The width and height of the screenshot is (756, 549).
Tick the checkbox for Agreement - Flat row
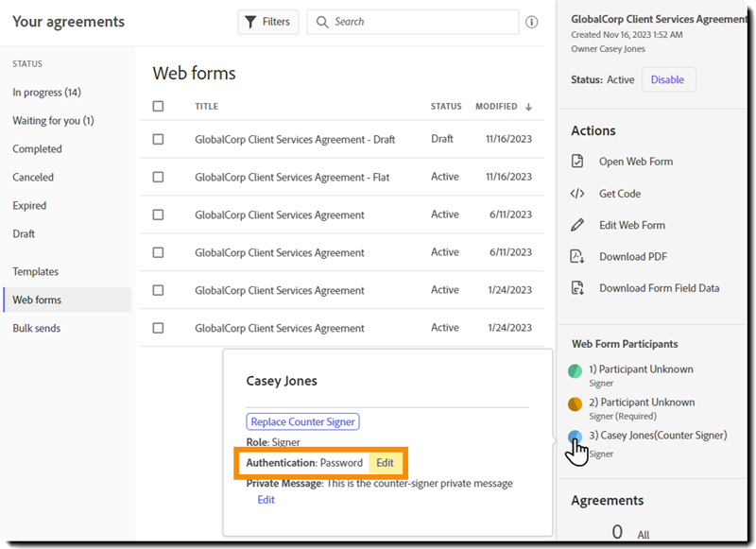point(158,177)
